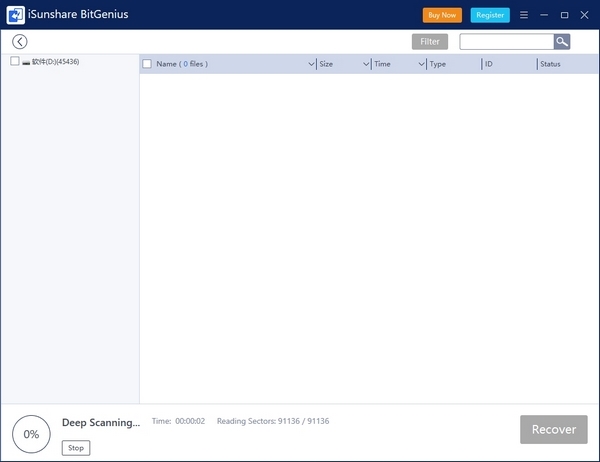Toggle the select-all files checkbox
600x462 pixels.
[147, 64]
